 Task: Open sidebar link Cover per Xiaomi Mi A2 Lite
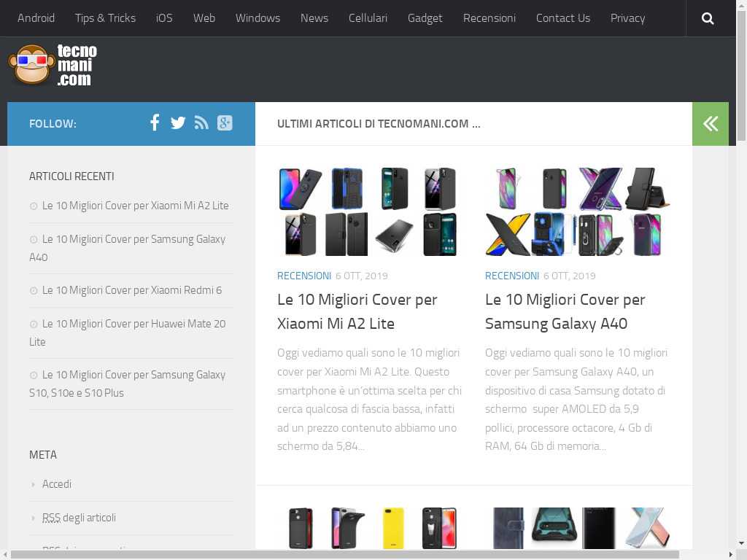click(x=135, y=205)
